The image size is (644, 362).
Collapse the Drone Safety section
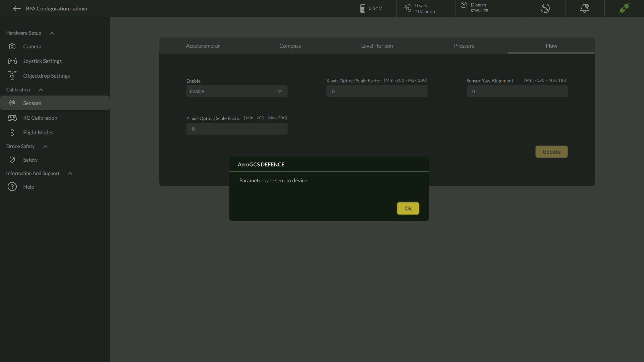(x=45, y=146)
